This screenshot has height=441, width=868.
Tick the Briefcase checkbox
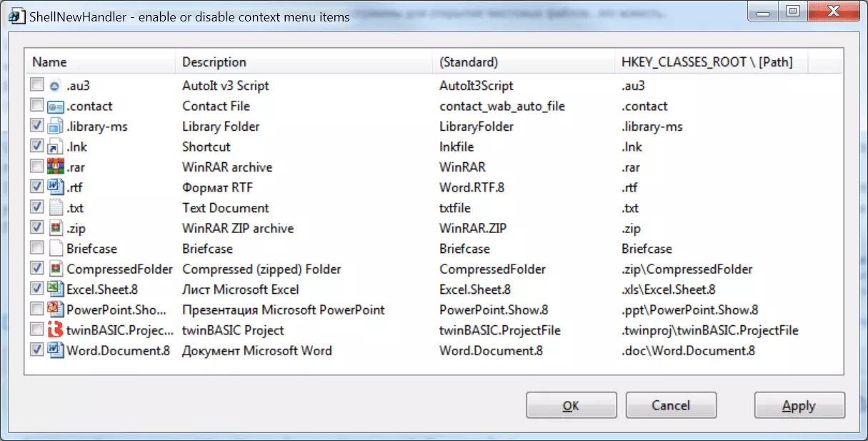(x=37, y=249)
